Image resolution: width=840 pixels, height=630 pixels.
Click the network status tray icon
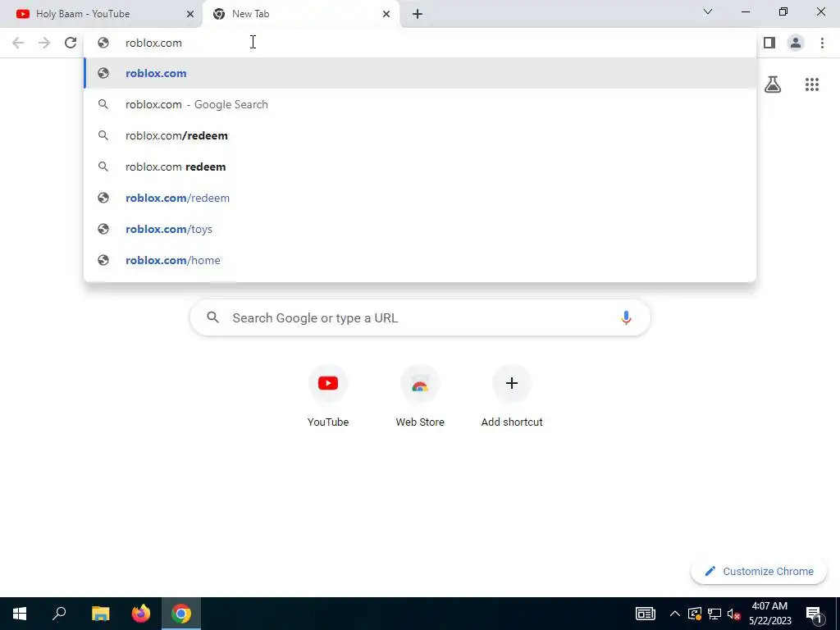point(714,614)
